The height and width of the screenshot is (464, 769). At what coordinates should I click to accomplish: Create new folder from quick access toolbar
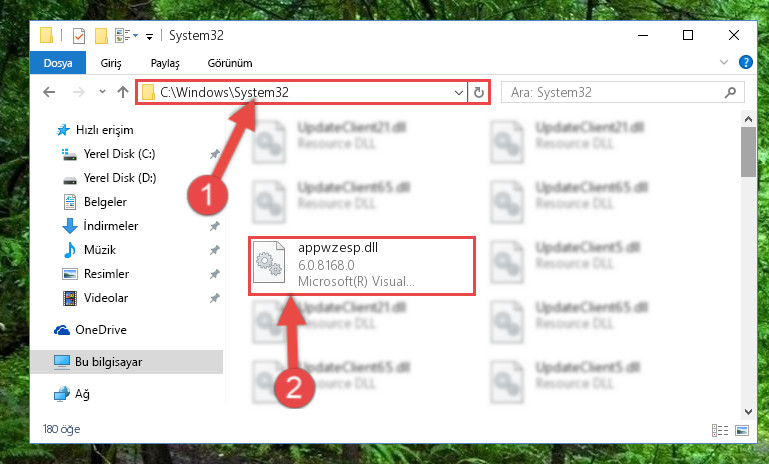101,35
